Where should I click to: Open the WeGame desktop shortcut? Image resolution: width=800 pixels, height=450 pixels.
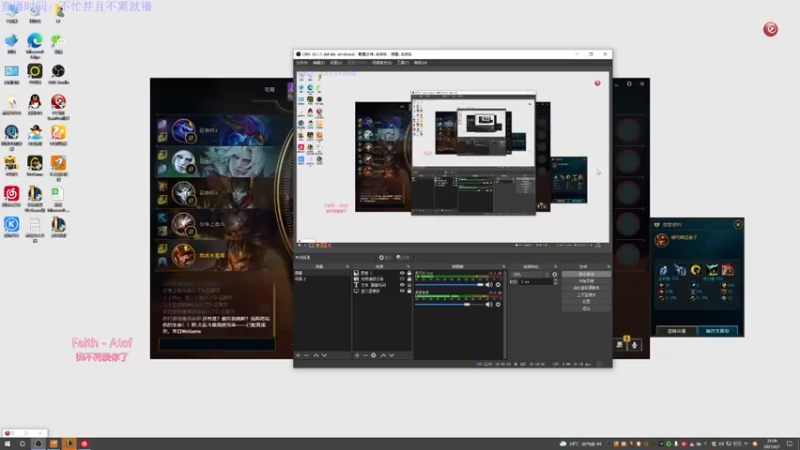tap(35, 166)
